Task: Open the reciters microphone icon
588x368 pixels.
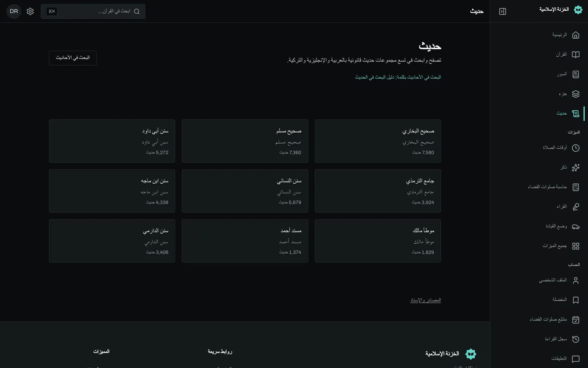Action: [x=576, y=207]
